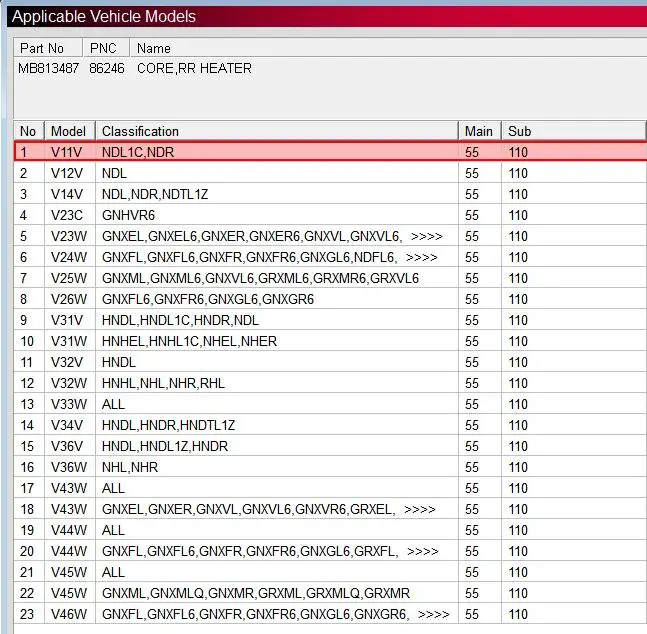Select part number MB813487
The width and height of the screenshot is (647, 634).
pyautogui.click(x=48, y=68)
